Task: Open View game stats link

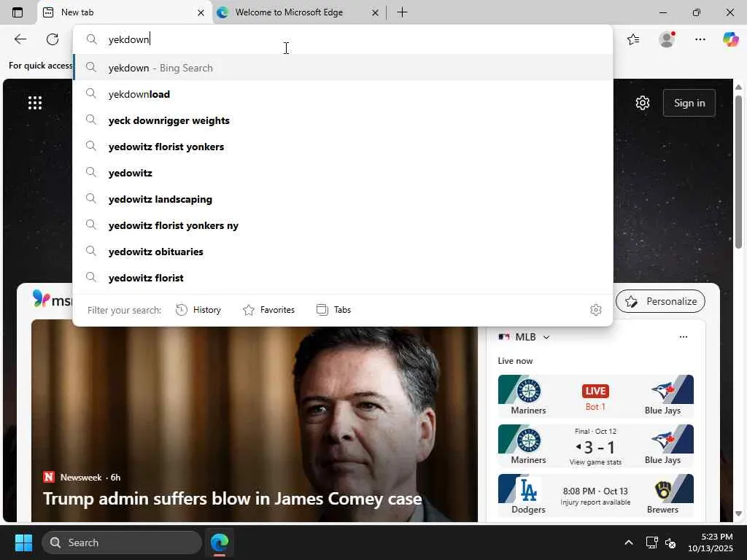Action: coord(595,462)
